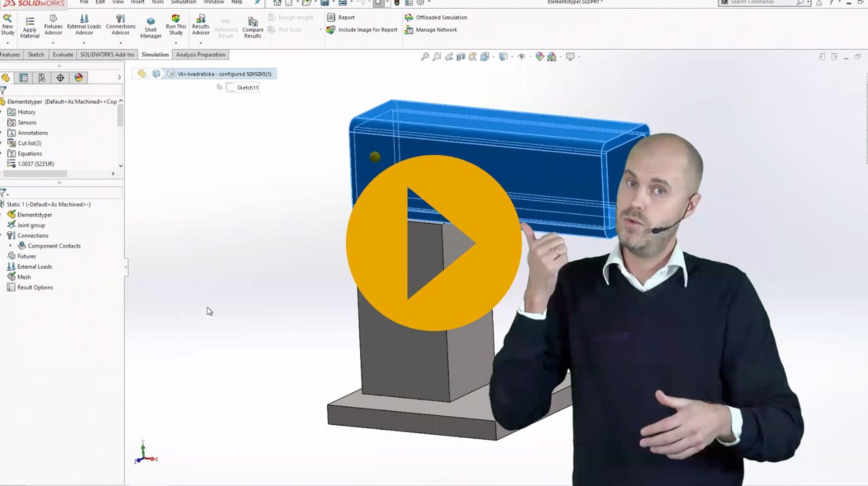
Task: Open the Tools menu
Action: click(x=157, y=3)
